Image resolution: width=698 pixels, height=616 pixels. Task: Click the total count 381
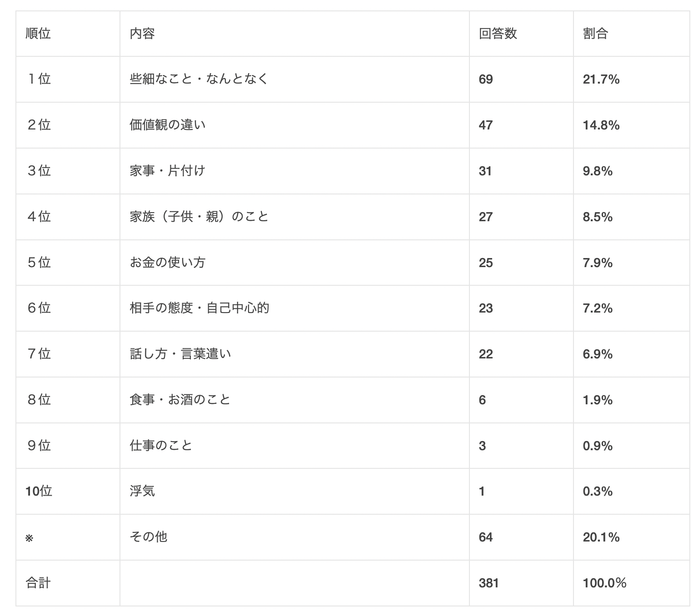489,583
